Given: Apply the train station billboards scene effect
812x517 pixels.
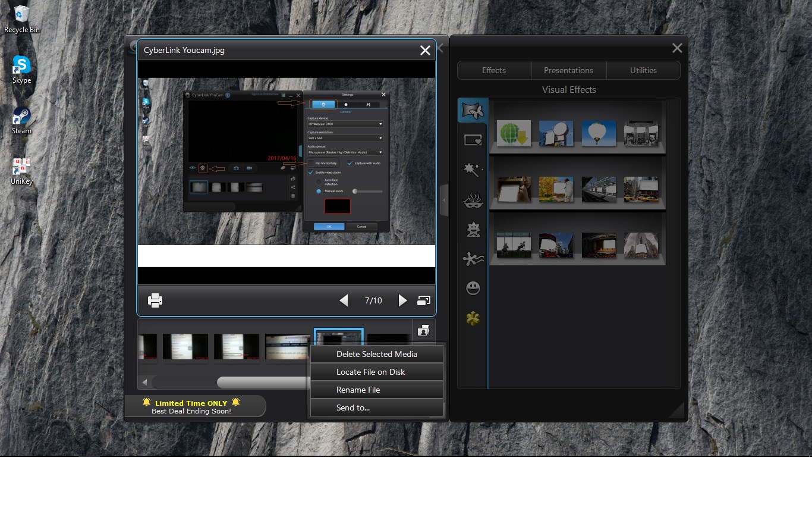Looking at the screenshot, I should pyautogui.click(x=599, y=189).
